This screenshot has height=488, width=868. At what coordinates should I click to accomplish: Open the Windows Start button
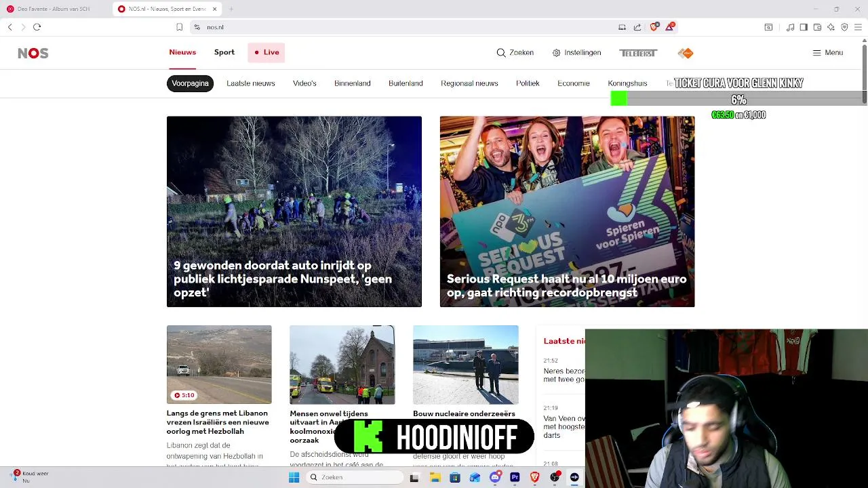point(294,477)
